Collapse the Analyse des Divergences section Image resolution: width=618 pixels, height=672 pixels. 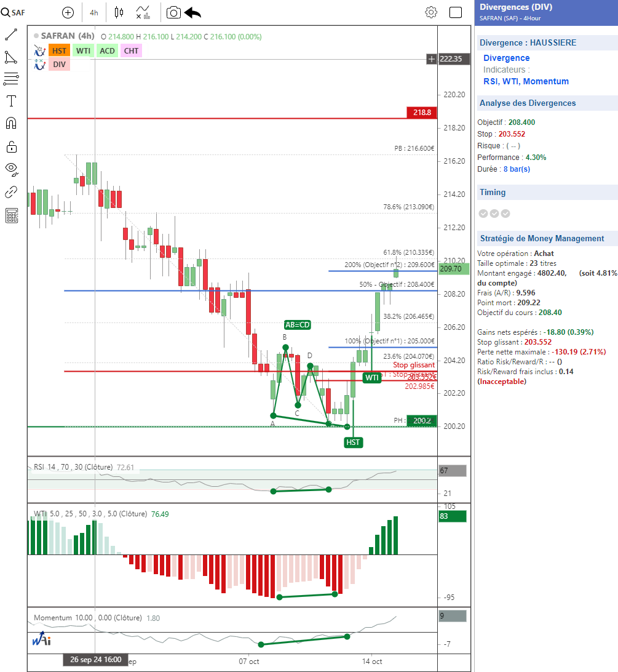(547, 103)
